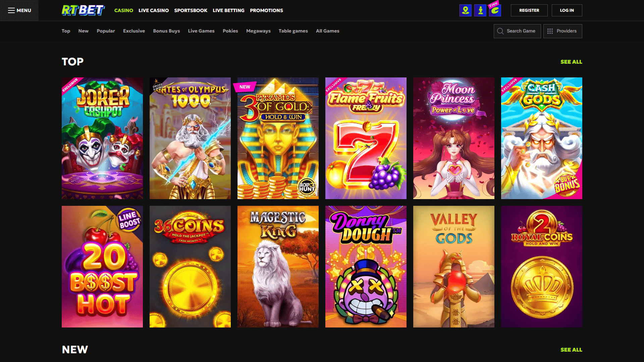
Task: Click Line Boost badge on 20 Boost Hot
Action: pyautogui.click(x=129, y=220)
